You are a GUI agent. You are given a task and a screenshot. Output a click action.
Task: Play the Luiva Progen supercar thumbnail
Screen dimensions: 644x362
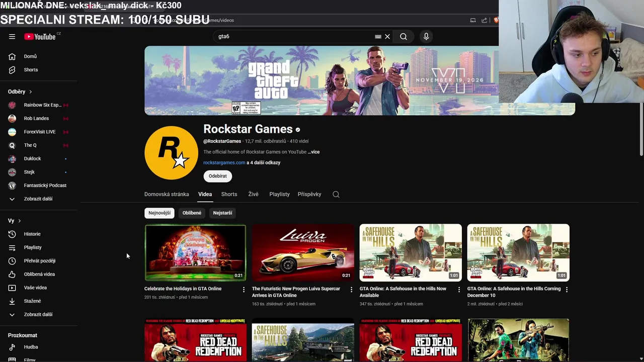click(303, 252)
